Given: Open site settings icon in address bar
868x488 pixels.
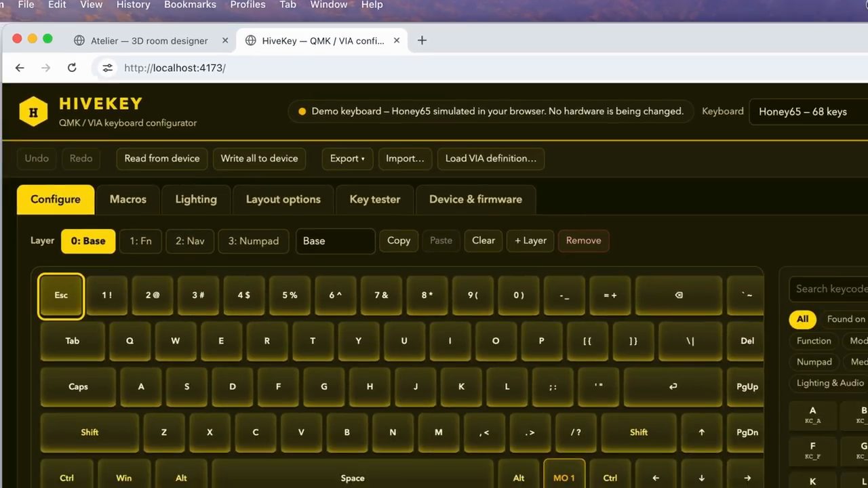Looking at the screenshot, I should 107,68.
